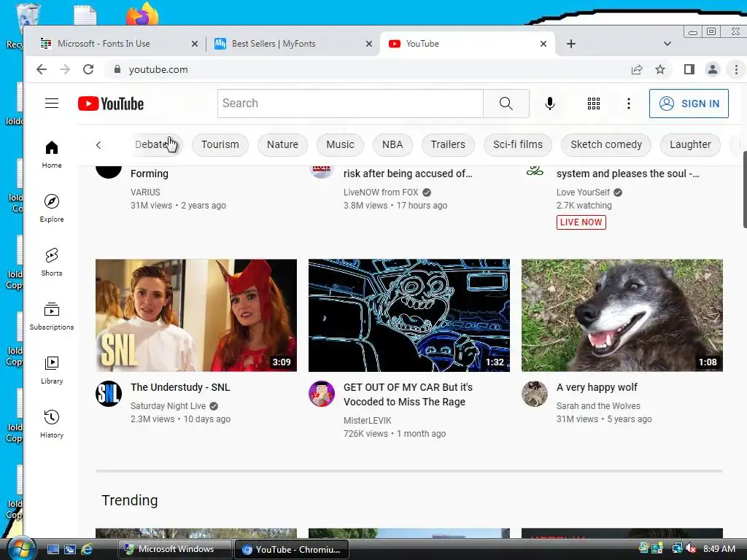747x560 pixels.
Task: Click the happy wolf video thumbnail
Action: [622, 315]
